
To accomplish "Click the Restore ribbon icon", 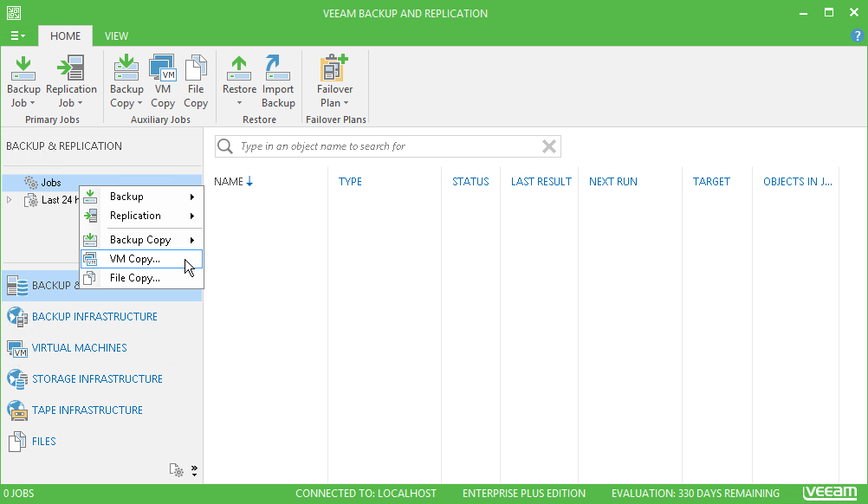I will click(239, 68).
